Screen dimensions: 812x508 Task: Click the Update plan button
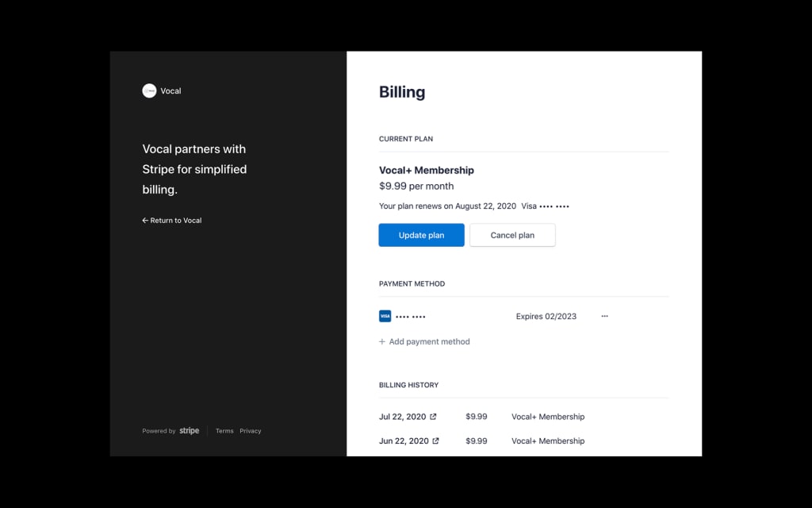click(x=422, y=235)
